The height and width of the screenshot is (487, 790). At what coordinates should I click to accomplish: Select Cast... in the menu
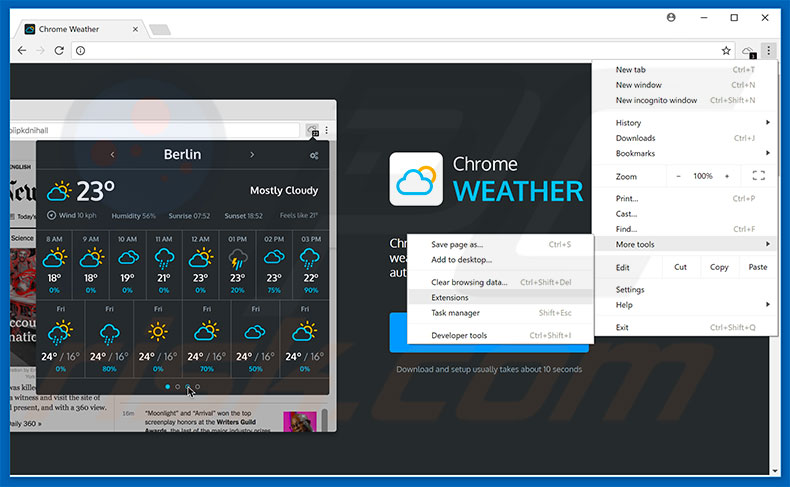[685, 214]
